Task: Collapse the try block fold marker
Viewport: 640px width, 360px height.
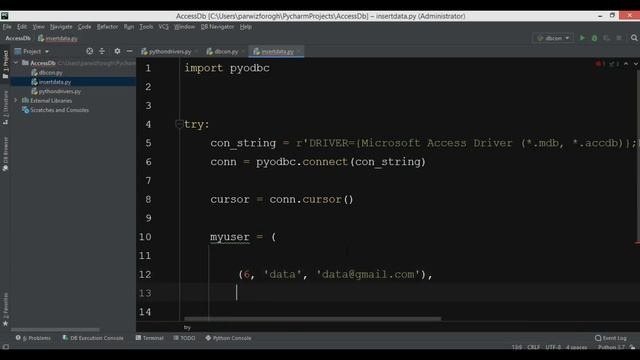Action: pyautogui.click(x=179, y=123)
